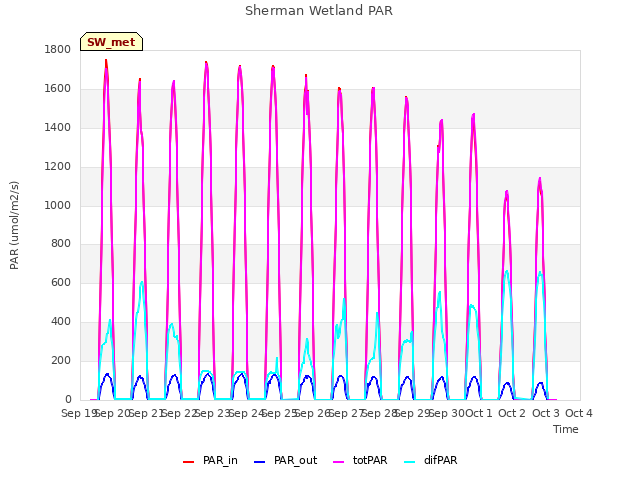Viewport: 640px width, 480px height.
Task: Click the difPAR cyan legend swatch
Action: point(409,462)
